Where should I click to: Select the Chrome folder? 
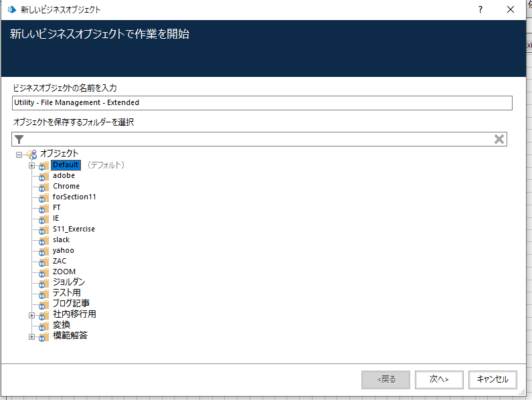[66, 186]
